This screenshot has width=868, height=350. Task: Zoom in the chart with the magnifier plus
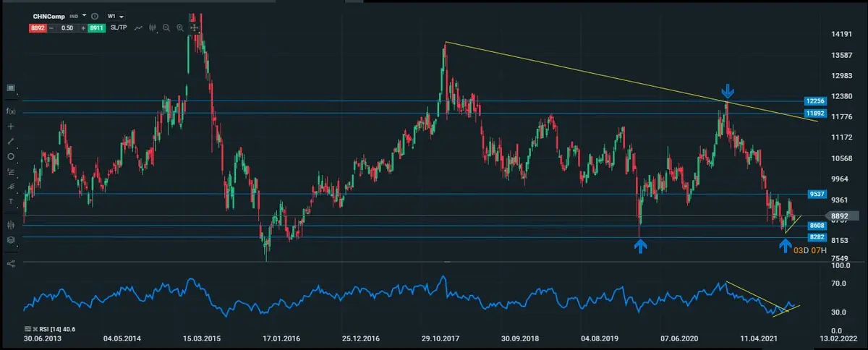click(180, 28)
